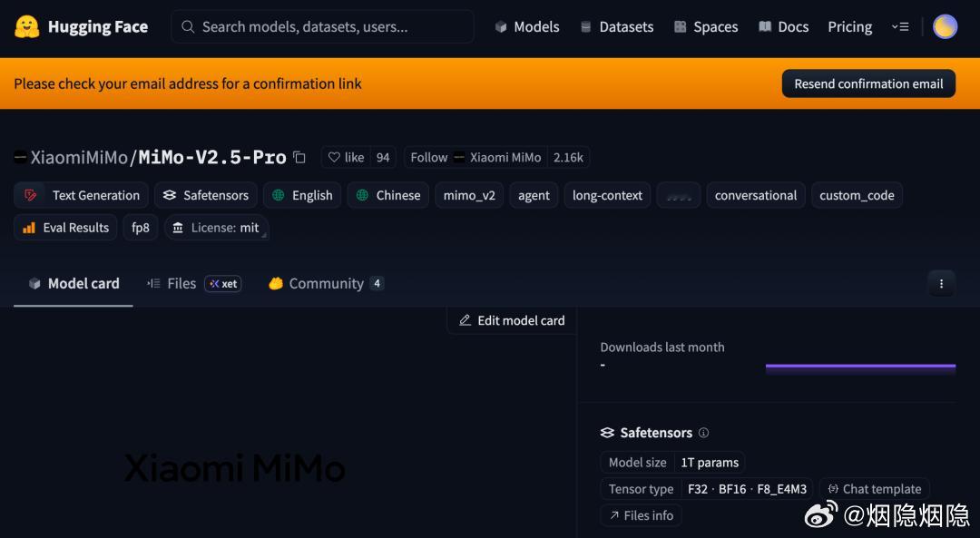980x538 pixels.
Task: Click the Xiaomi MiMo banner image
Action: 234,468
